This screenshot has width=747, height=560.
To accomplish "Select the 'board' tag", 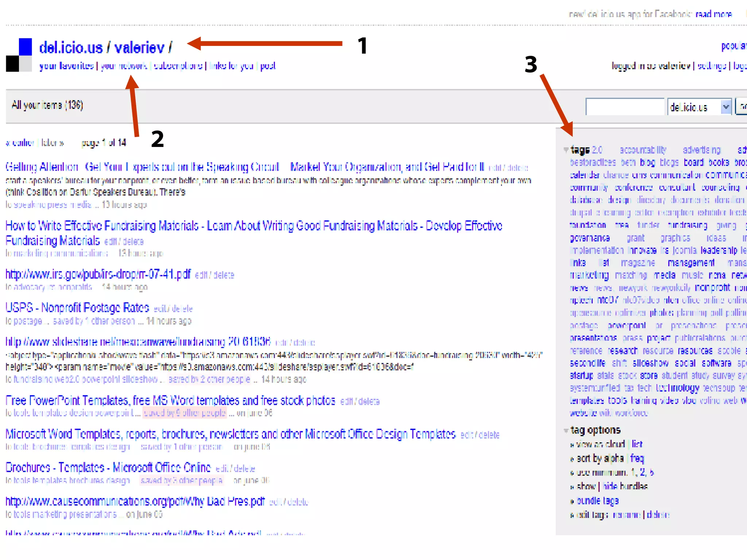I will tap(693, 162).
